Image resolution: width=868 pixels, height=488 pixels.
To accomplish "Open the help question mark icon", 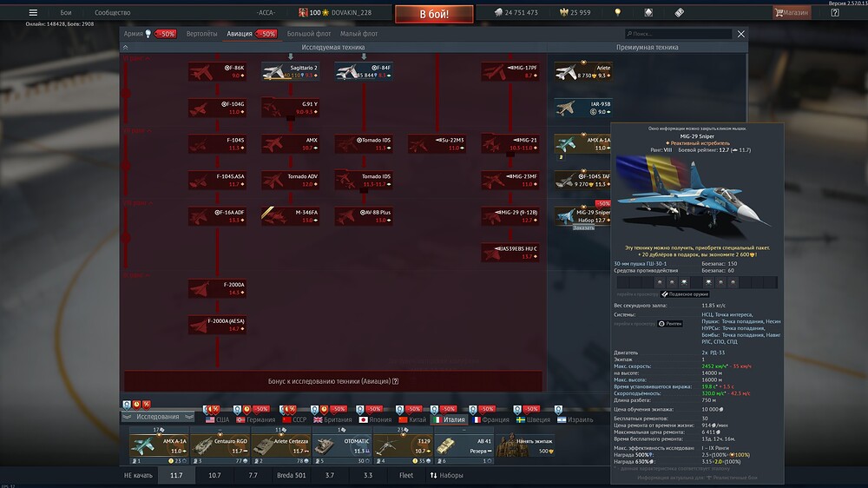I will point(835,12).
